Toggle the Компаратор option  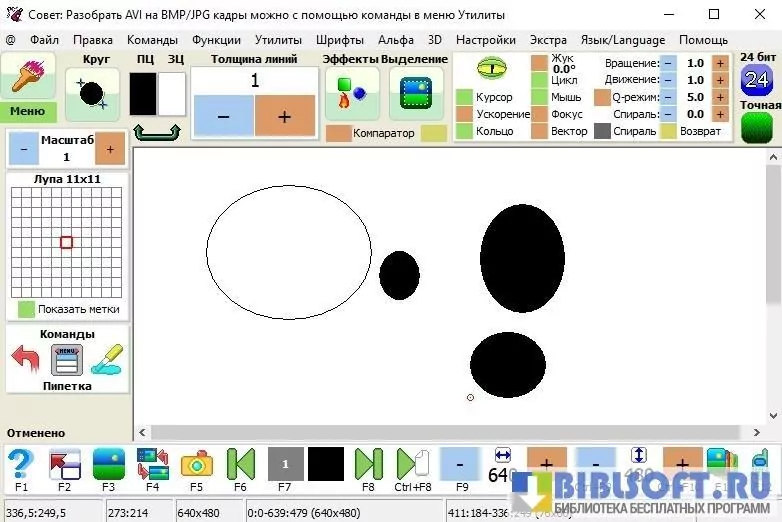tap(339, 133)
